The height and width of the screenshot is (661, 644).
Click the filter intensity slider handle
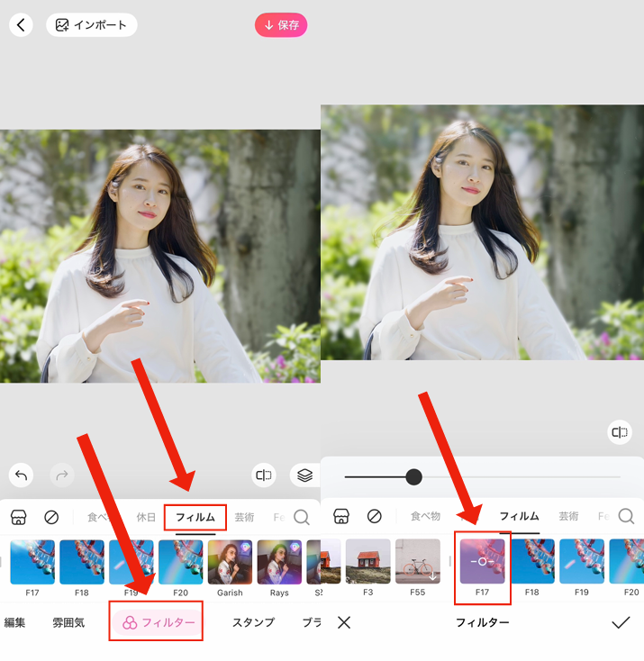pyautogui.click(x=413, y=476)
